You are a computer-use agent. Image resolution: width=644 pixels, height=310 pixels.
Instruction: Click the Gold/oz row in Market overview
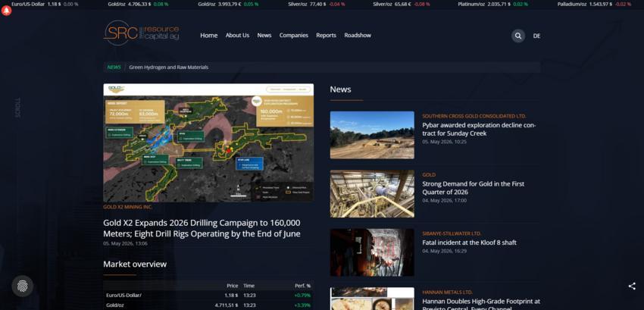(x=208, y=305)
